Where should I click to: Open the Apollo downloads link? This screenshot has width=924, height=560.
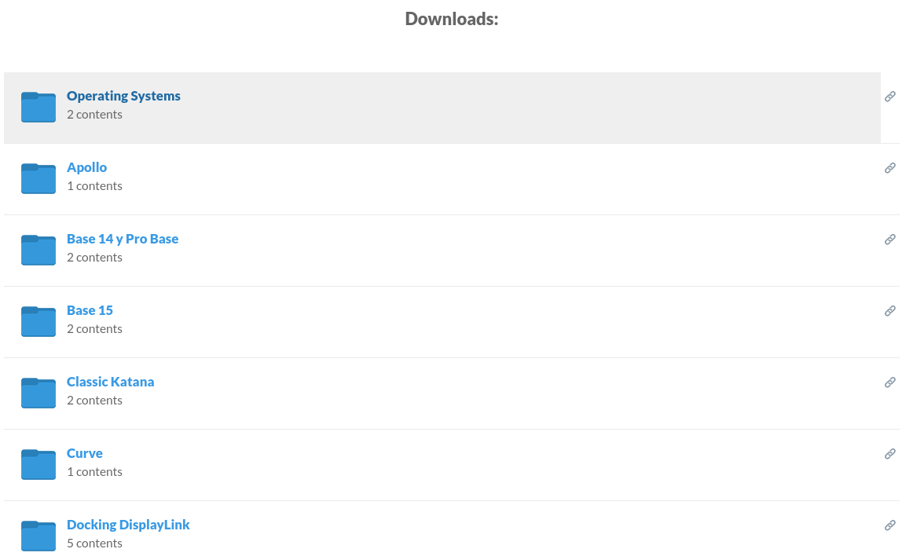86,167
